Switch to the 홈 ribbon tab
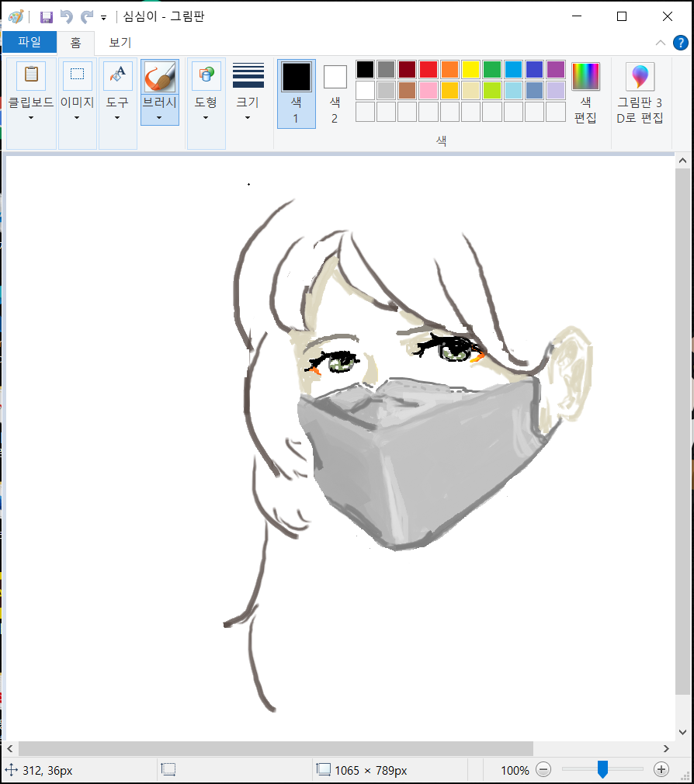The height and width of the screenshot is (784, 694). (75, 43)
